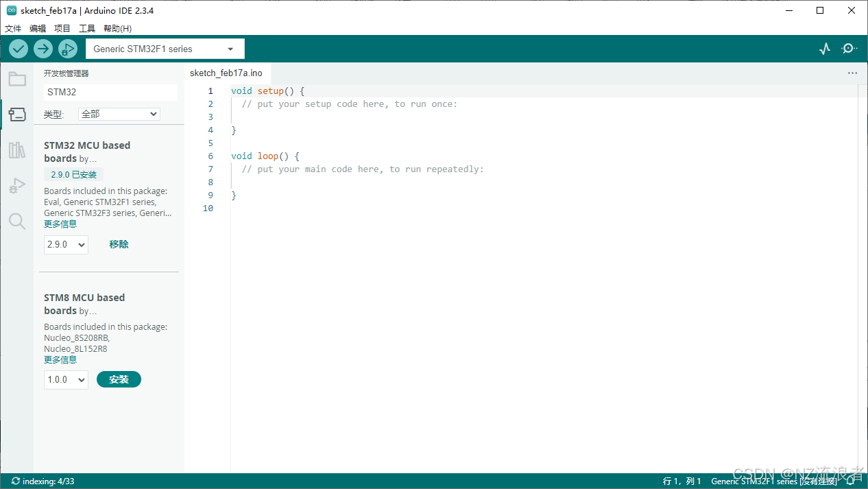The height and width of the screenshot is (489, 868).
Task: Click the 行 1, 列 1 cursor position indicator
Action: (682, 481)
